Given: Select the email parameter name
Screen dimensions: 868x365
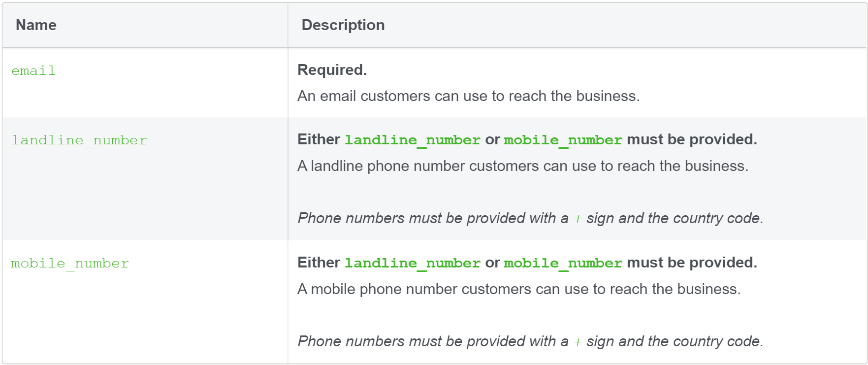Looking at the screenshot, I should (33, 71).
